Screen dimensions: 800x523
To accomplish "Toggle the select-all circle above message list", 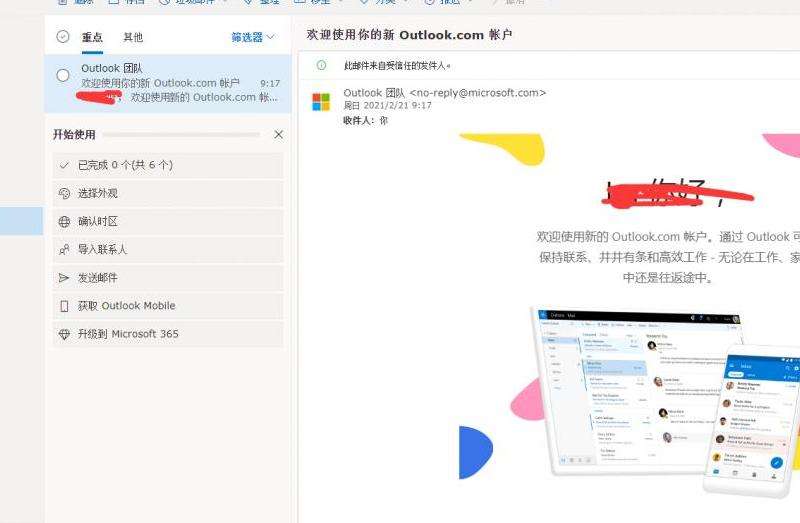I will (x=63, y=37).
